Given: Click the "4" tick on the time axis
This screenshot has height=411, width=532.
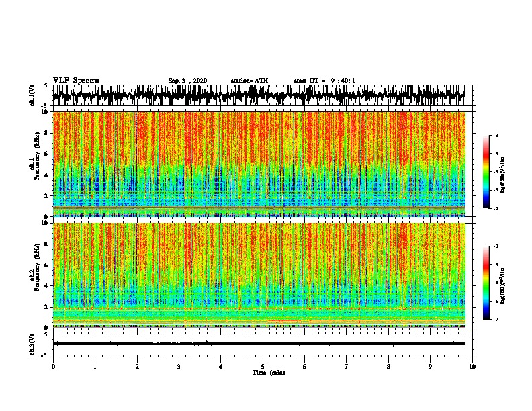Looking at the screenshot, I should pyautogui.click(x=220, y=367).
